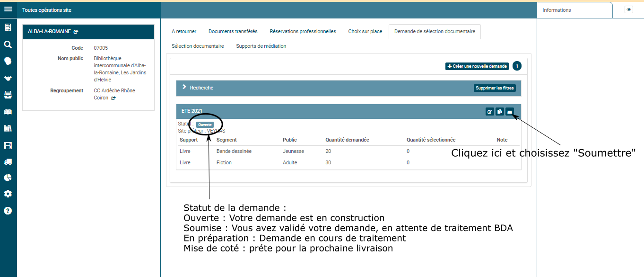644x277 pixels.
Task: Click the handshake icon in the sidebar
Action: click(x=8, y=78)
